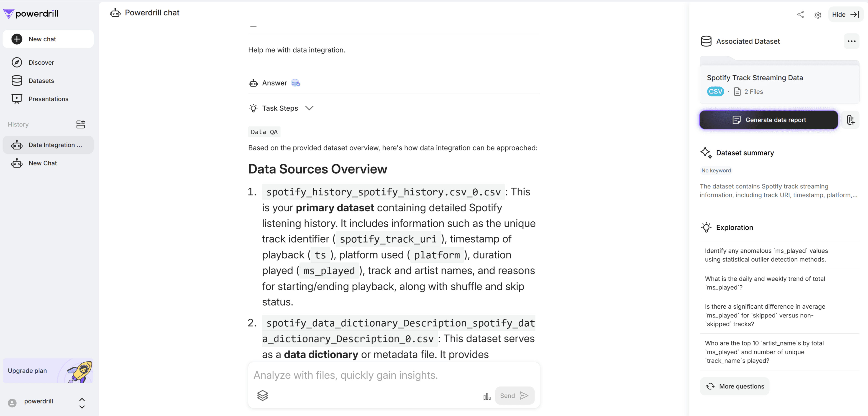The image size is (868, 416).
Task: Click the spotify_history csv filename
Action: click(x=384, y=192)
